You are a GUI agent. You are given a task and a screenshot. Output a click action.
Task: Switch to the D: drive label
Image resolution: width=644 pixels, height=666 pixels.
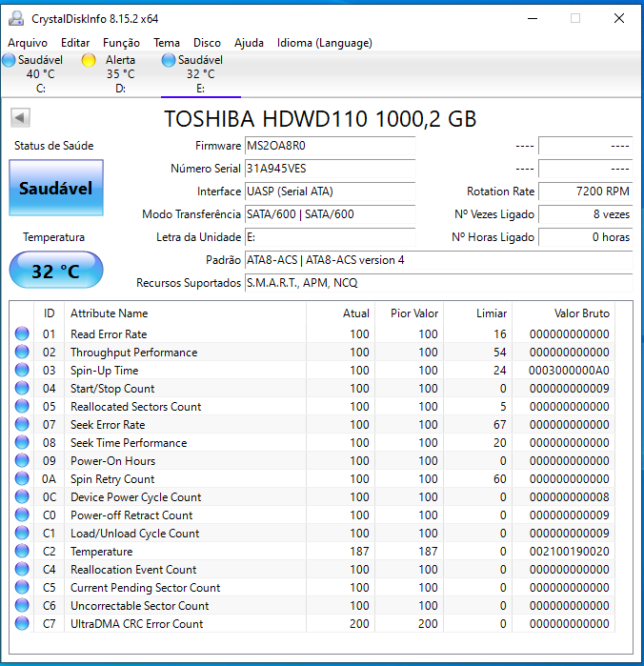click(x=120, y=89)
